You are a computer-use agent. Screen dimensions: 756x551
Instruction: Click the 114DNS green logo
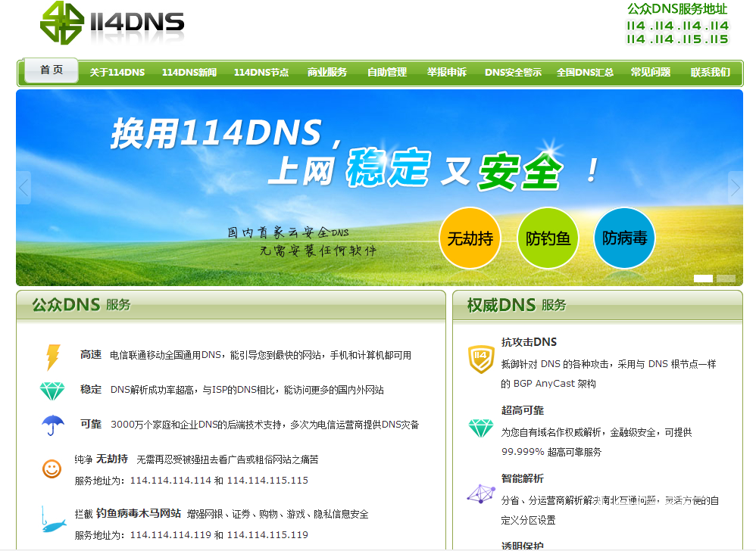pos(112,23)
